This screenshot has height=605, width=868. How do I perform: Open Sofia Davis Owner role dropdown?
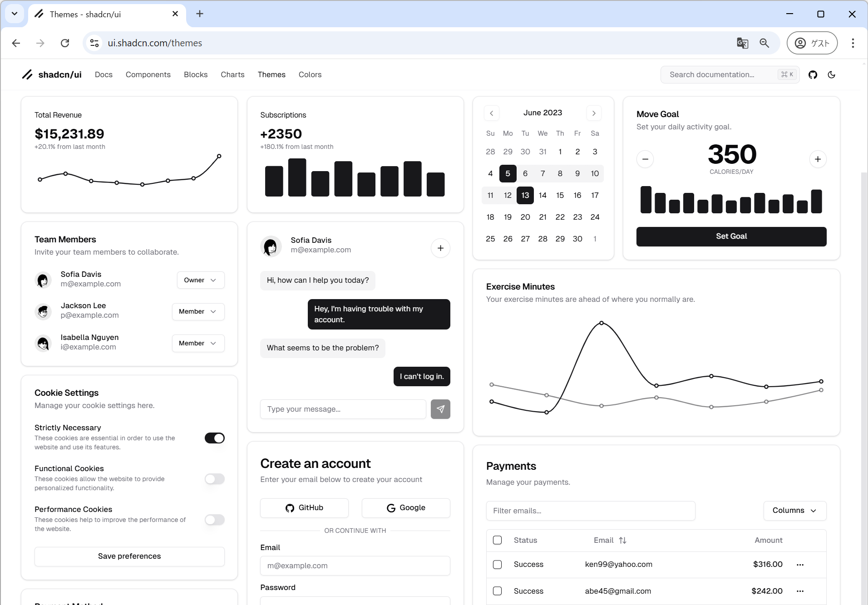(x=200, y=280)
